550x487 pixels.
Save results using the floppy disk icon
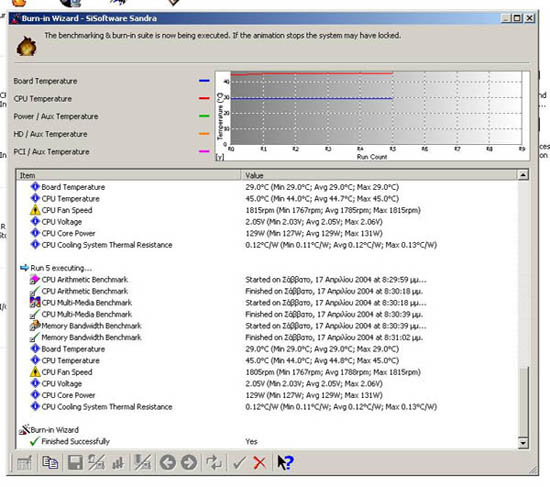tap(75, 463)
